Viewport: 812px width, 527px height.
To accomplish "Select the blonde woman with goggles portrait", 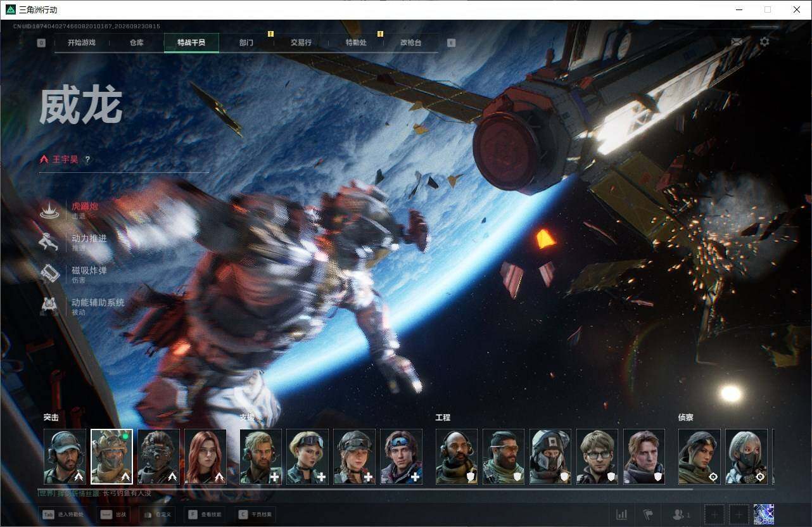I will (308, 457).
